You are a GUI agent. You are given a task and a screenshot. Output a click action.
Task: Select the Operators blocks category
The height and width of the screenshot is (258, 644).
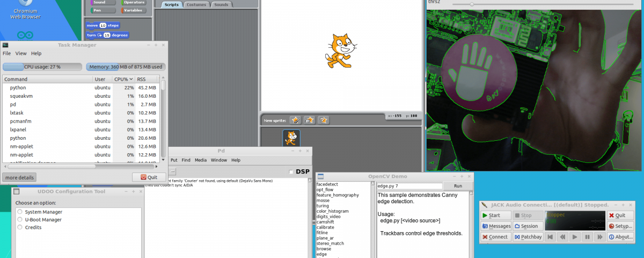click(135, 2)
